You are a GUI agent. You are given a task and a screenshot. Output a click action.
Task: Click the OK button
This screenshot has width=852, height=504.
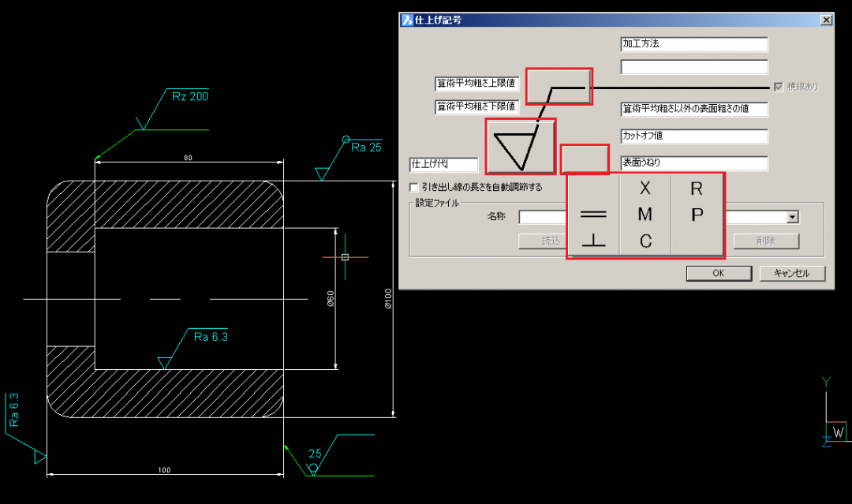(x=719, y=273)
